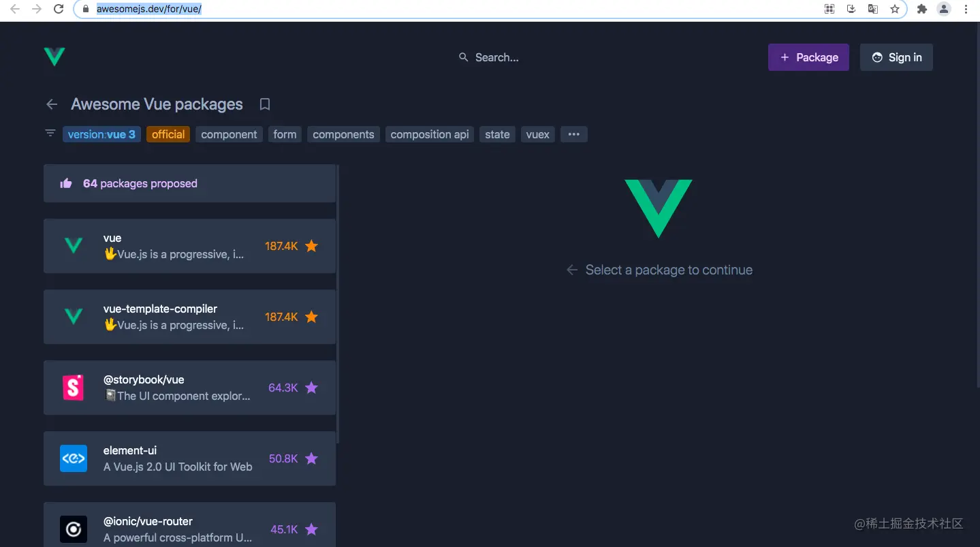The image size is (980, 547).
Task: Click the package list scrollbar
Action: click(338, 303)
